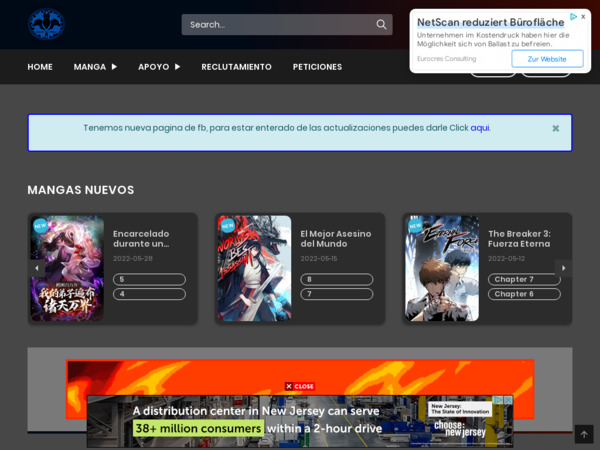Click the 2022-05-15 date text
600x450 pixels.
(319, 259)
